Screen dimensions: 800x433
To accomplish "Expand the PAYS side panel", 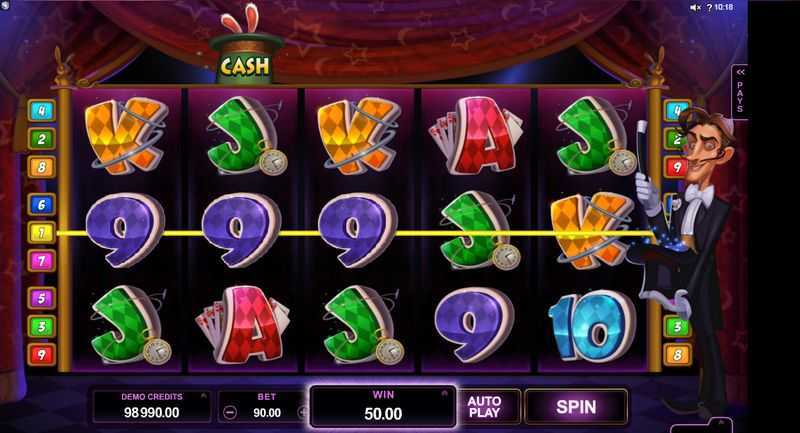I will [x=740, y=91].
